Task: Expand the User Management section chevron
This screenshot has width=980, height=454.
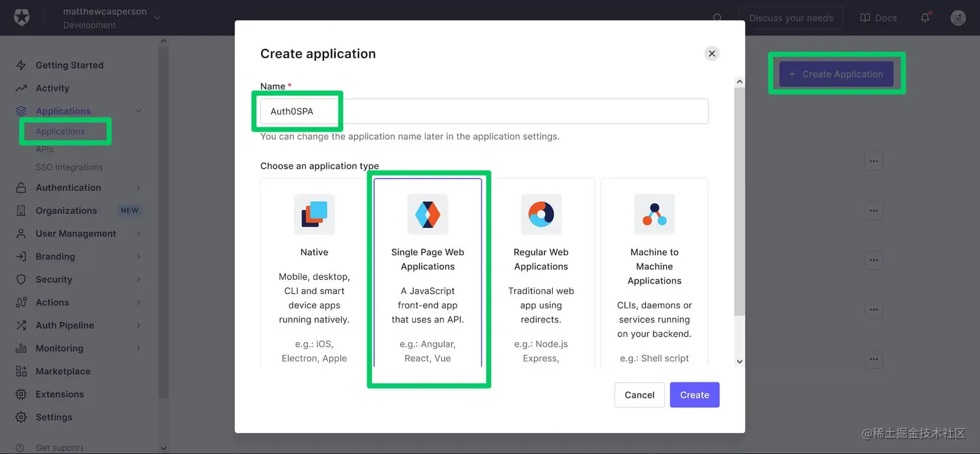Action: click(139, 234)
